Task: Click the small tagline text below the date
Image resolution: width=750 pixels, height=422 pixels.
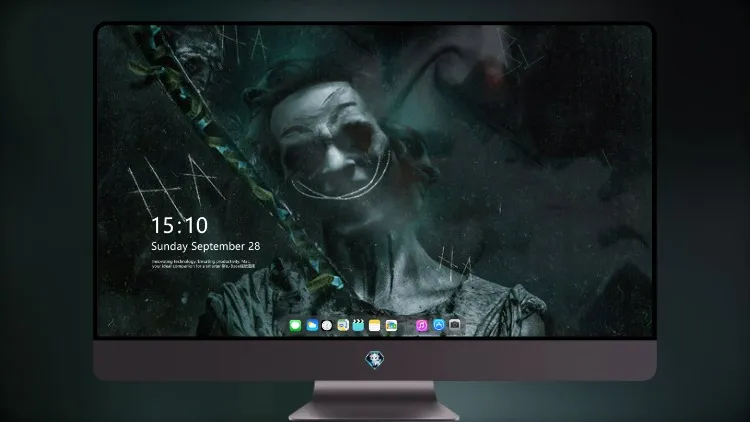Action: (x=203, y=264)
